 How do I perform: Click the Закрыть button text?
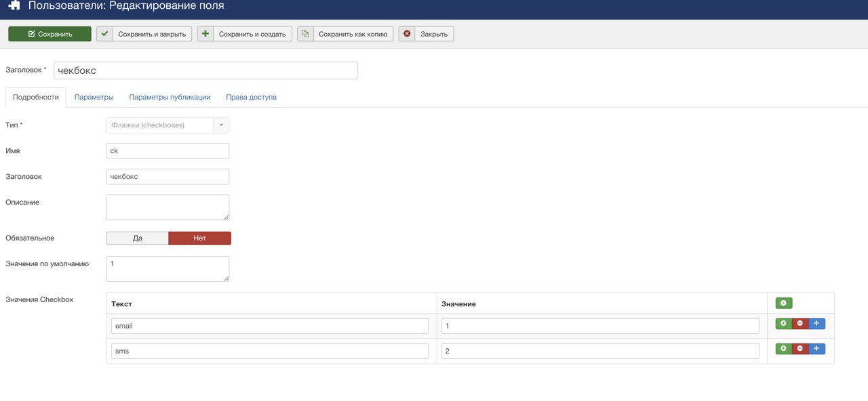434,34
